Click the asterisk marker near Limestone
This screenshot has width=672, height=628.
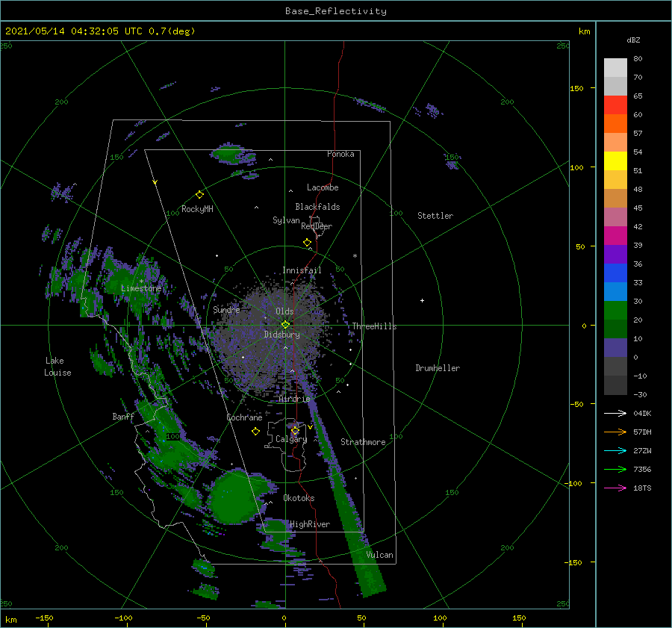141,282
